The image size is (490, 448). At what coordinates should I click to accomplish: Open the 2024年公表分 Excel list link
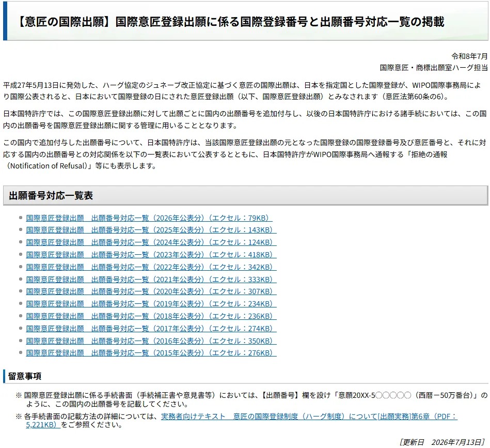151,242
